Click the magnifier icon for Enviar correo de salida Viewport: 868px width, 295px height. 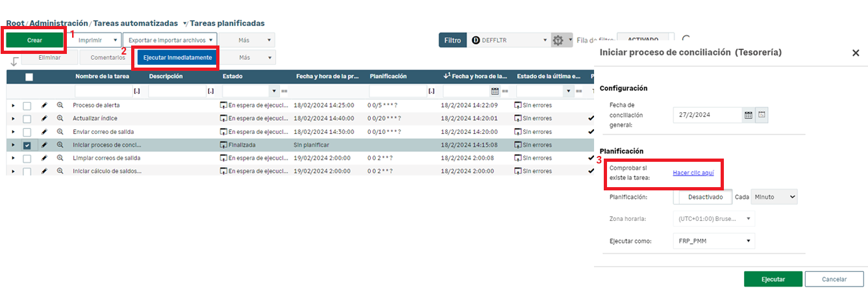pyautogui.click(x=60, y=131)
